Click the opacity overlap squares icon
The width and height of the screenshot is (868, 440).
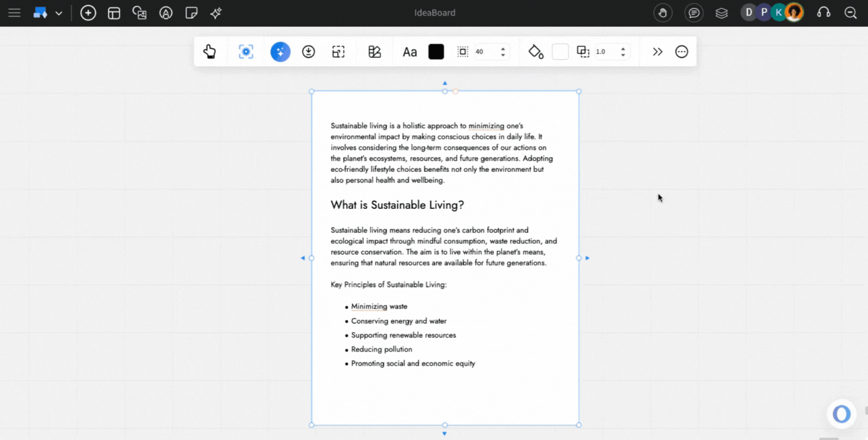583,52
